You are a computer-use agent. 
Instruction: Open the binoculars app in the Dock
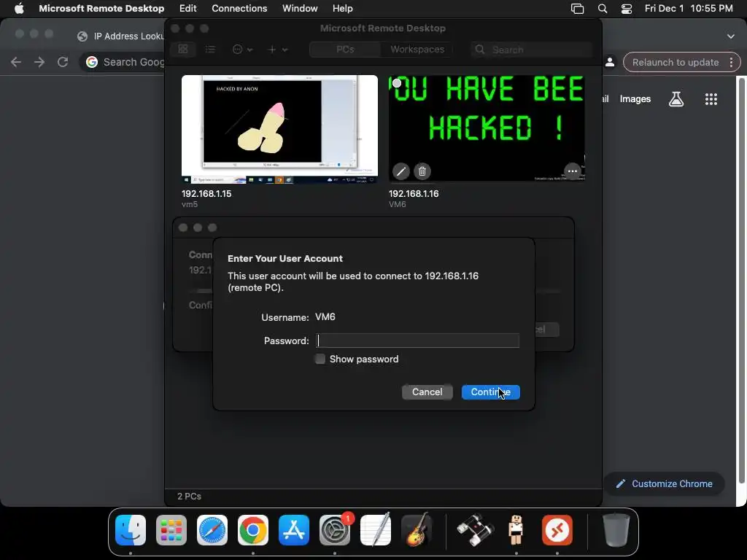(476, 529)
